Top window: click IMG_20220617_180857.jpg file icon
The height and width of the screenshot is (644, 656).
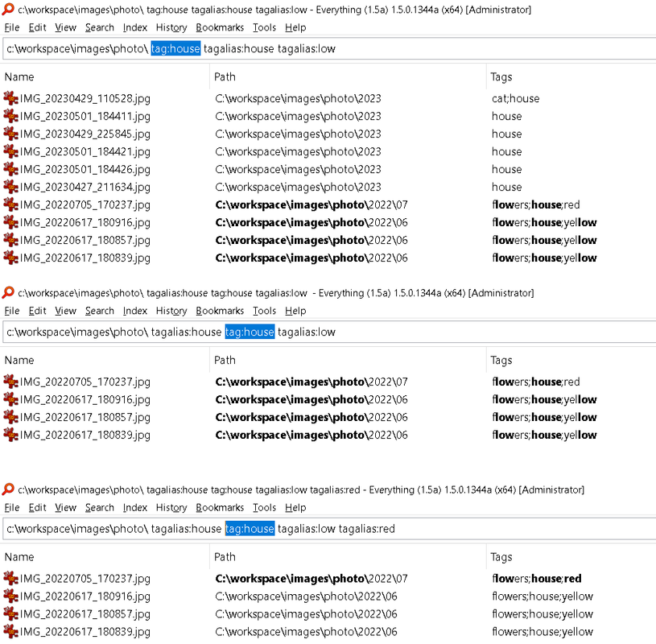tap(10, 240)
